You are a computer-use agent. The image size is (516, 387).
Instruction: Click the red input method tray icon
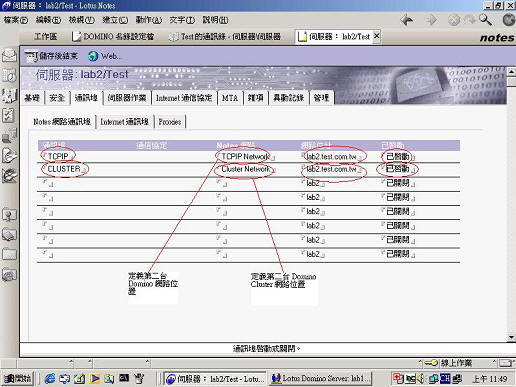pyautogui.click(x=398, y=379)
